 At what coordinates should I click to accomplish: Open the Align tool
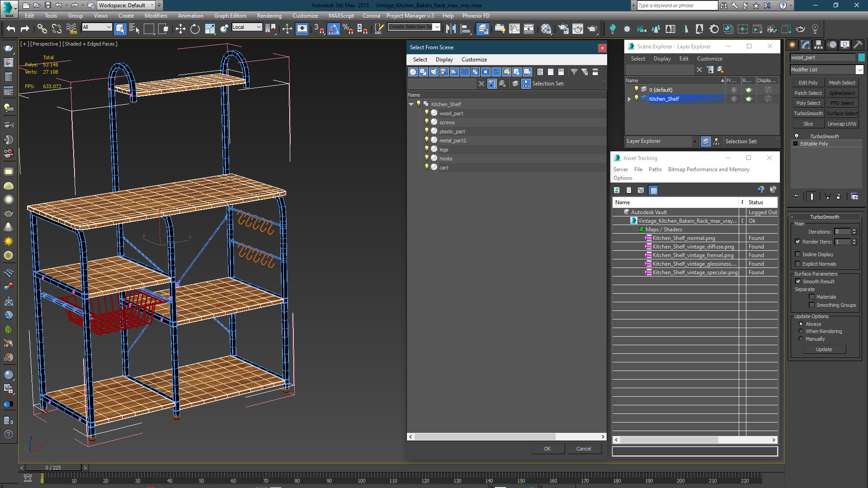pyautogui.click(x=465, y=29)
